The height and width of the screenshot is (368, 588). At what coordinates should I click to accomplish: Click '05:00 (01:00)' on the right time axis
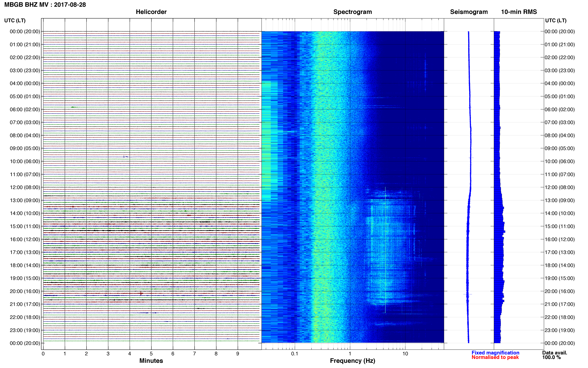[560, 96]
